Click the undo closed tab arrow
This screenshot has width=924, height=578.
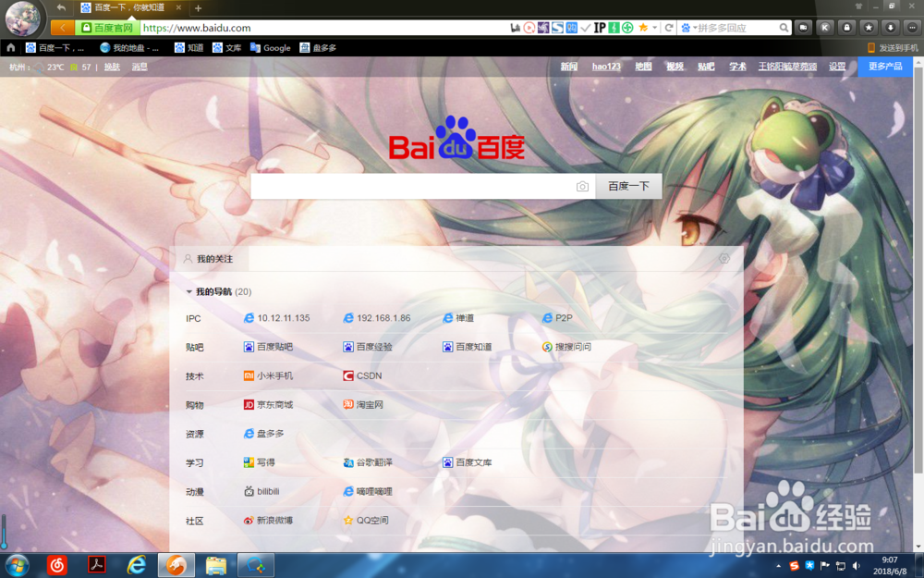point(61,7)
